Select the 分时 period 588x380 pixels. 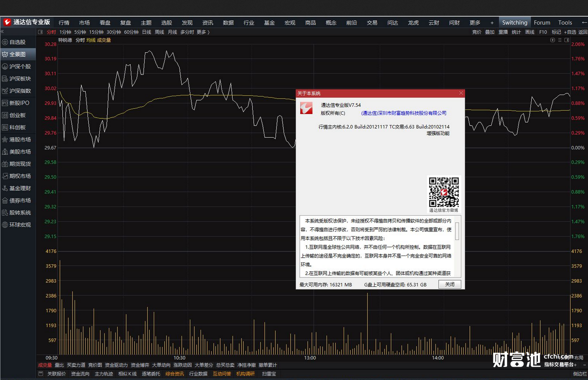pyautogui.click(x=51, y=32)
